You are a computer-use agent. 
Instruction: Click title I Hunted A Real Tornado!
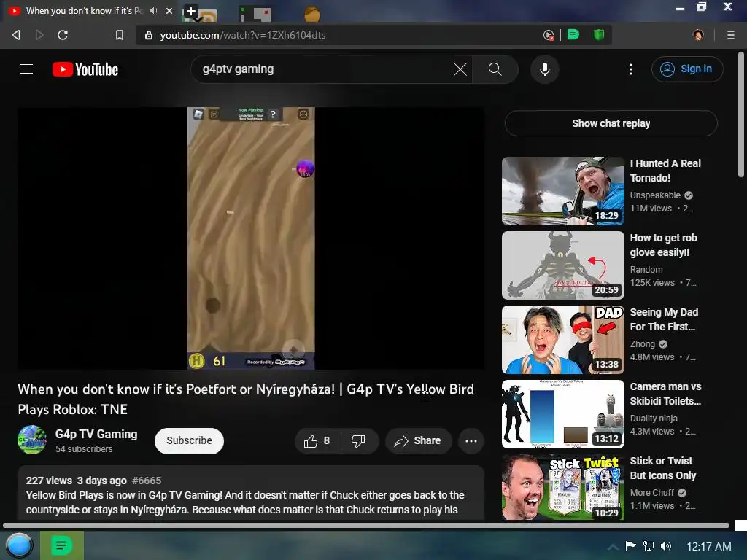tap(665, 171)
